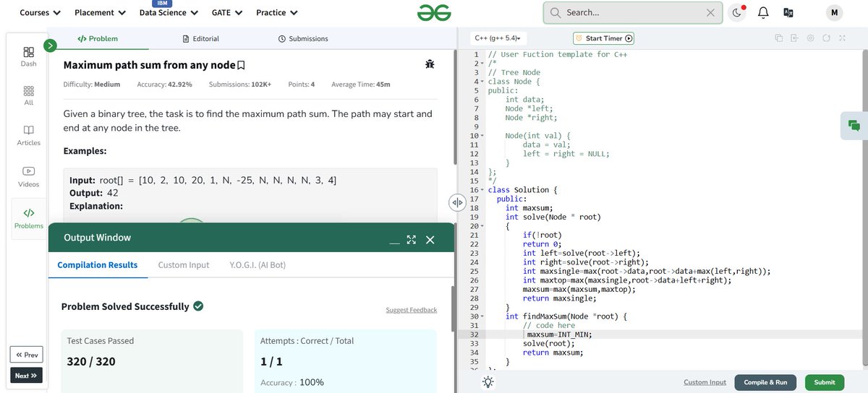The image size is (868, 393).
Task: Expand the GATE menu
Action: 227,12
